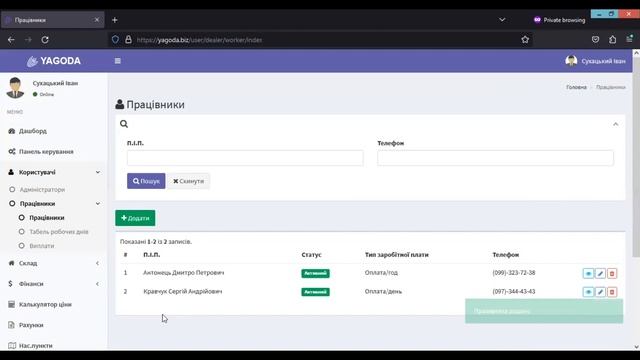Click the Тип заробітної плати column header
This screenshot has width=640, height=360.
point(397,254)
